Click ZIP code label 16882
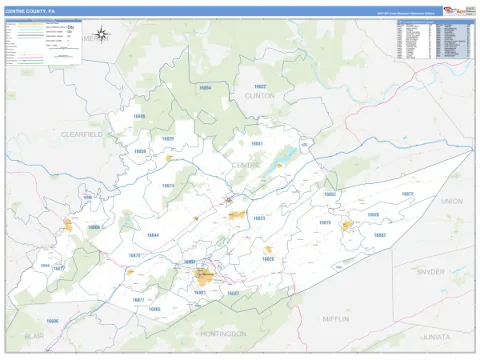Viewport: 480px width, 360px height. [380, 235]
